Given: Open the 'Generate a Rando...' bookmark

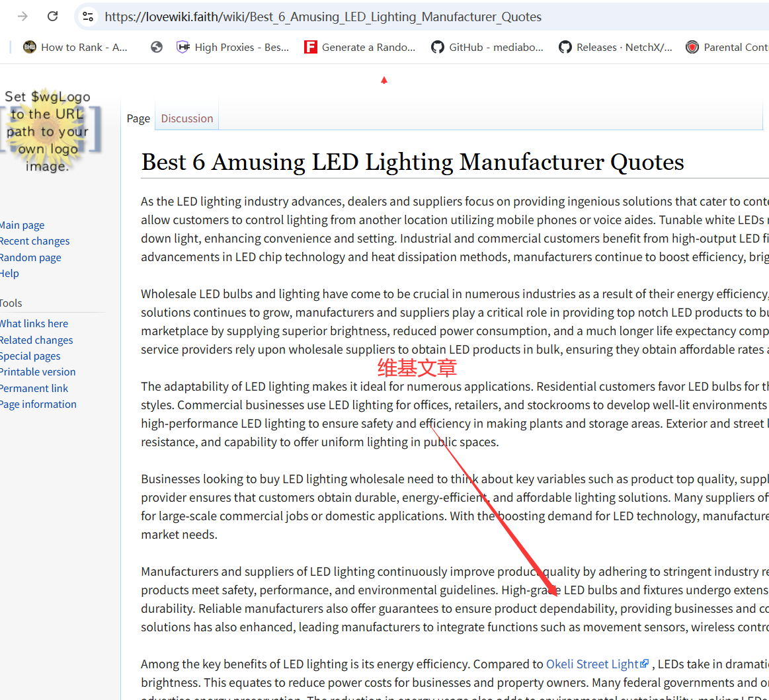Looking at the screenshot, I should click(360, 47).
